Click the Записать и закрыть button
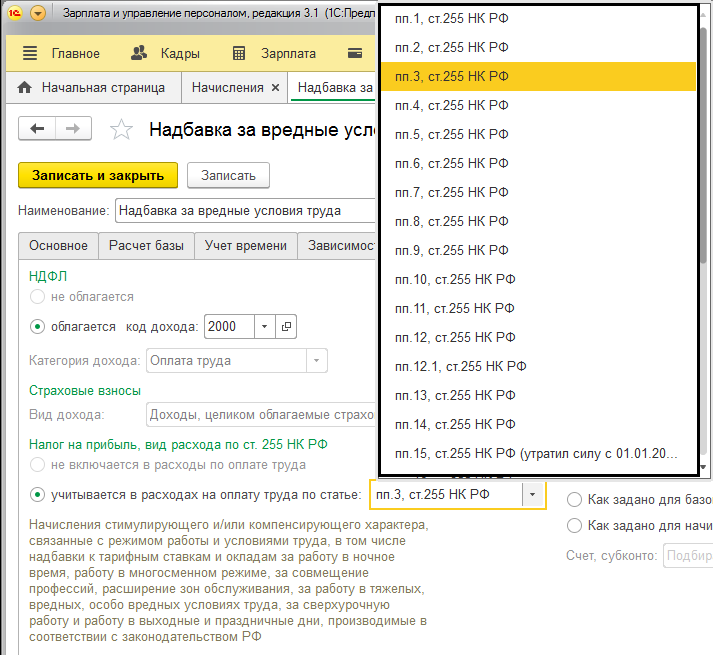Screen dimensions: 713x655 pos(98,175)
